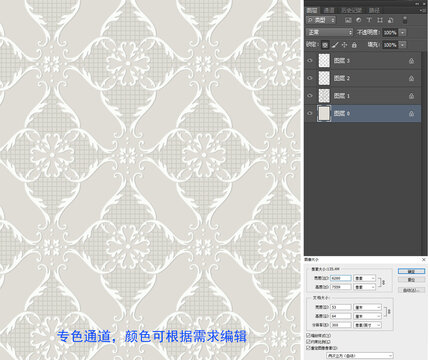Switch to the Paths (路径) tab

374,10
